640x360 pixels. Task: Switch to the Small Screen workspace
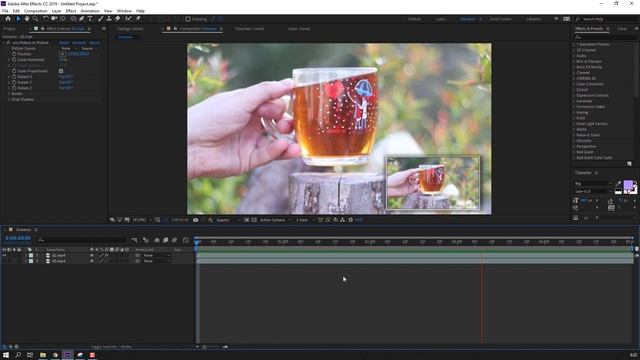(500, 19)
